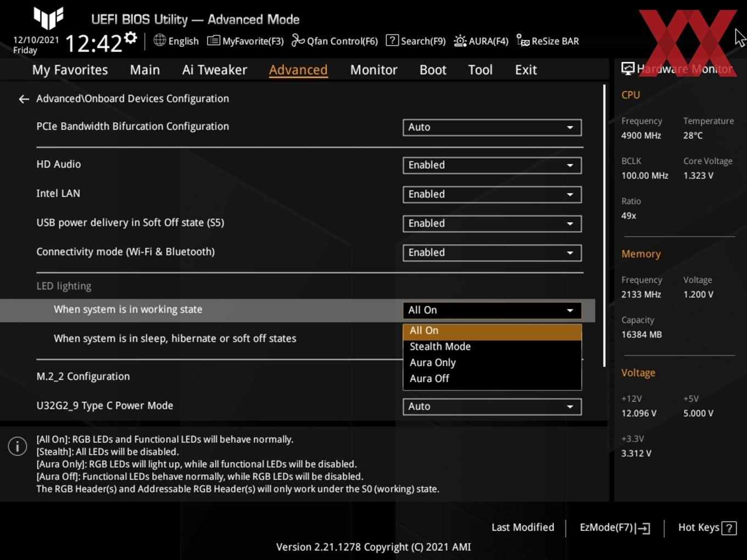Click the 12:42 clock display
This screenshot has width=747, height=560.
coord(93,43)
